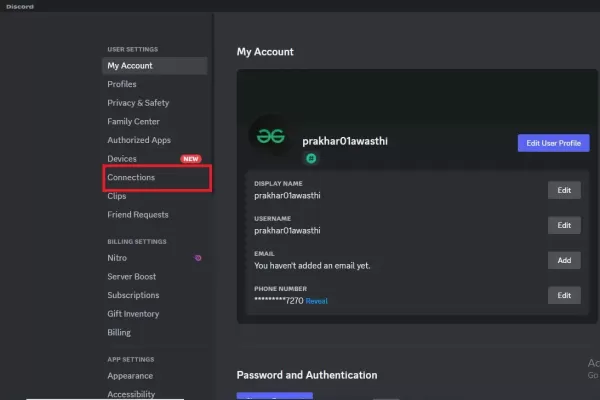
Task: Click the Nitro icon beside Nitro
Action: click(x=198, y=258)
